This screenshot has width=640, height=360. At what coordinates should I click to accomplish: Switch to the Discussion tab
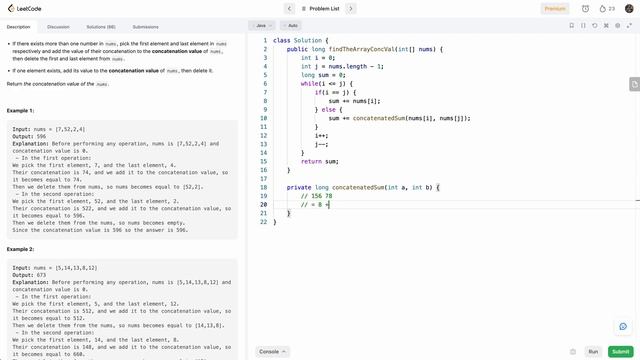[58, 27]
